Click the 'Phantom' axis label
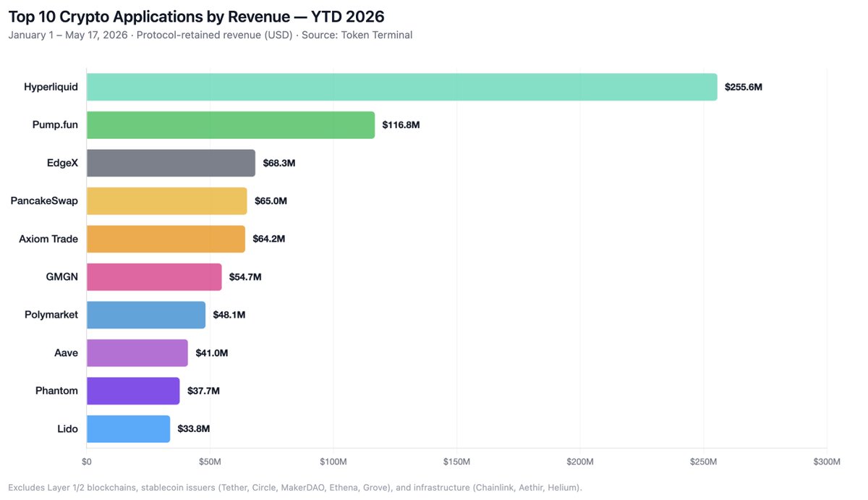This screenshot has height=500, width=868. pyautogui.click(x=56, y=391)
